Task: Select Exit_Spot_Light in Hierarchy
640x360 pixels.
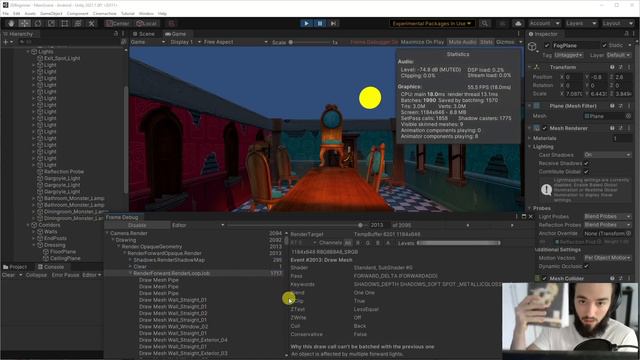Action: (62, 58)
